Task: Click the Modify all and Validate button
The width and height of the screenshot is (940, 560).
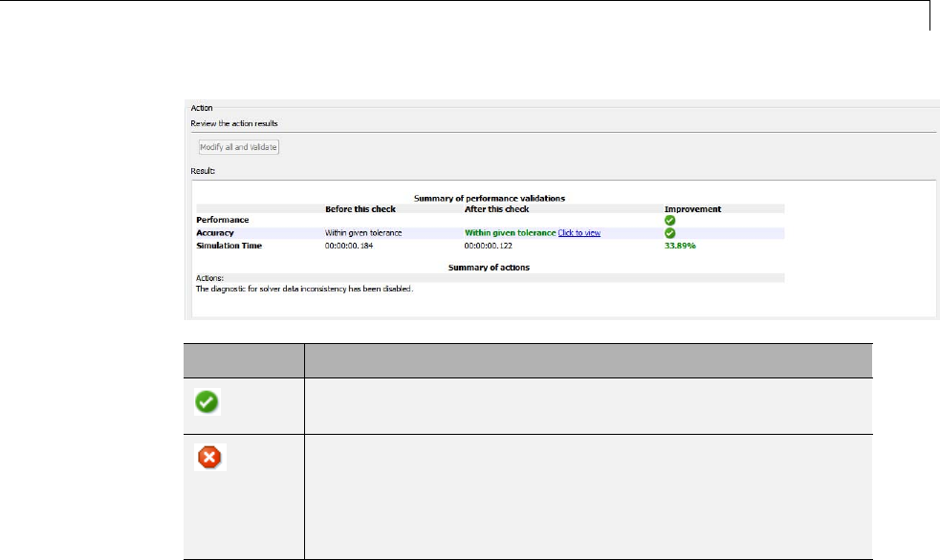Action: coord(239,147)
